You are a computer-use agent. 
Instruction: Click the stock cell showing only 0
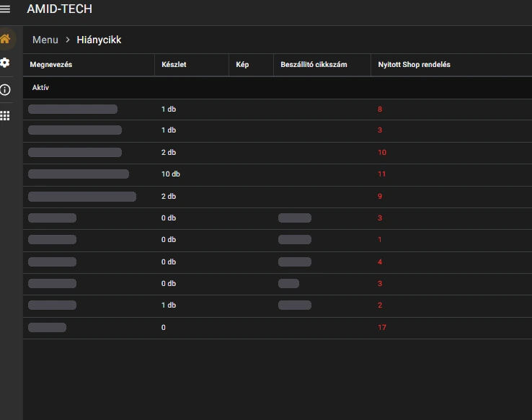coord(163,328)
